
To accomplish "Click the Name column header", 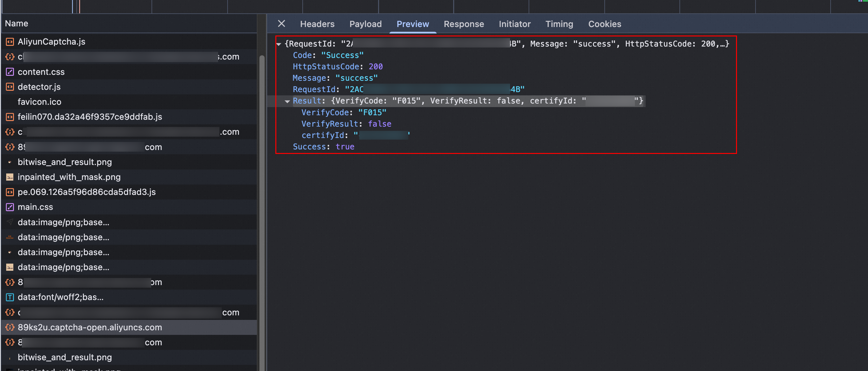I will click(17, 23).
